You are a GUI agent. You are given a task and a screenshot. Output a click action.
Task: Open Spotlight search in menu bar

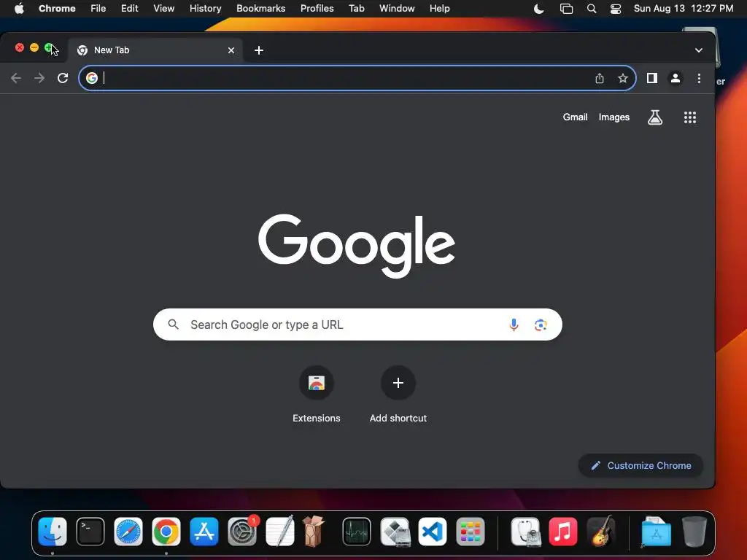[x=591, y=9]
